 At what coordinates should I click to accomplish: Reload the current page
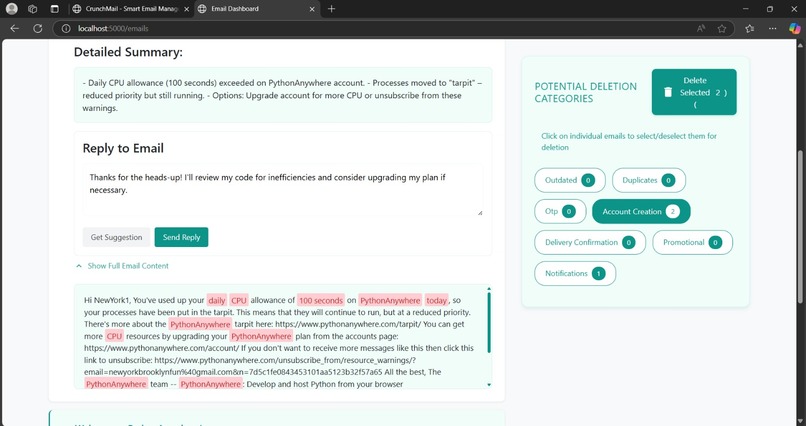tap(38, 29)
